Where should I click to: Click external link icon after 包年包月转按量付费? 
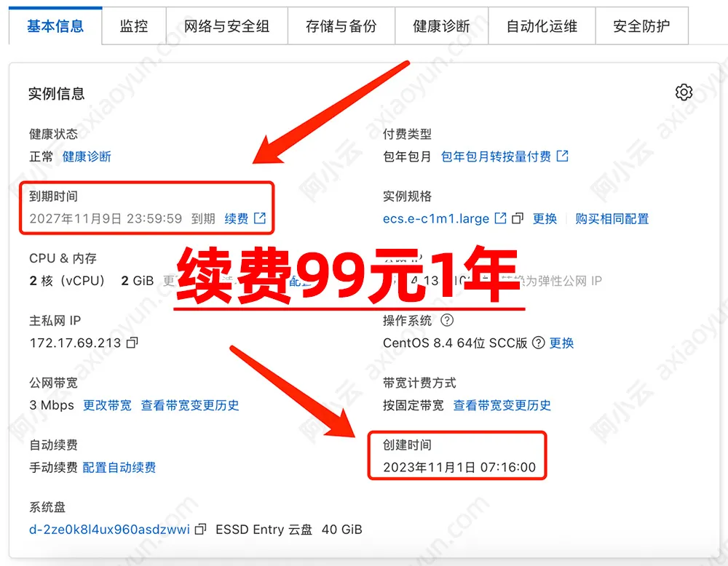point(562,156)
